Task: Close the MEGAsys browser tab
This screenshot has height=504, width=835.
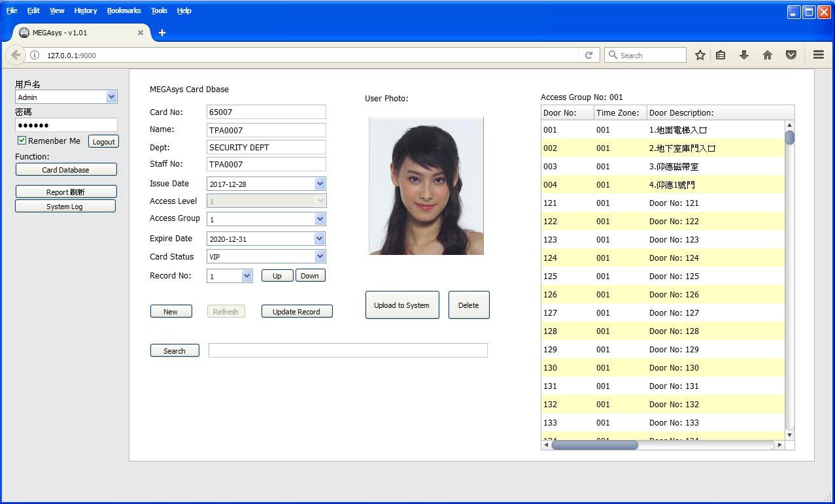Action: (140, 33)
